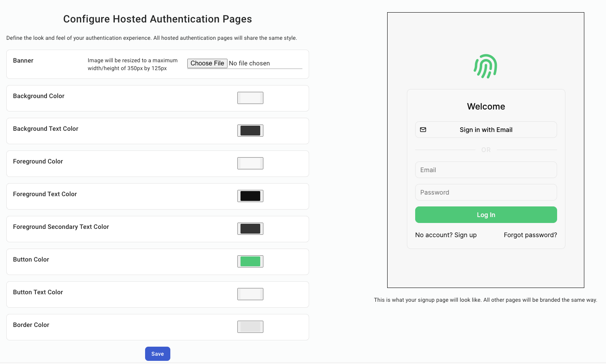
Task: Focus the Password input field
Action: (x=486, y=192)
